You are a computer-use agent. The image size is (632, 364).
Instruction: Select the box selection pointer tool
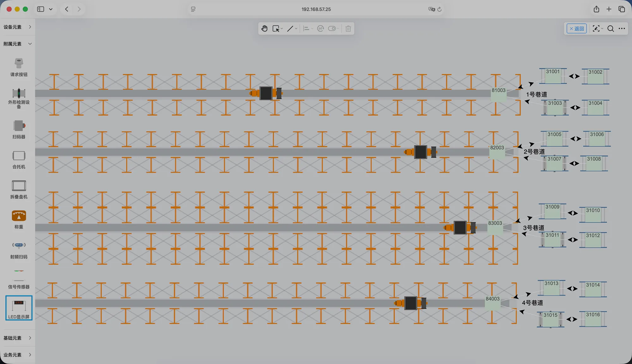pyautogui.click(x=276, y=28)
